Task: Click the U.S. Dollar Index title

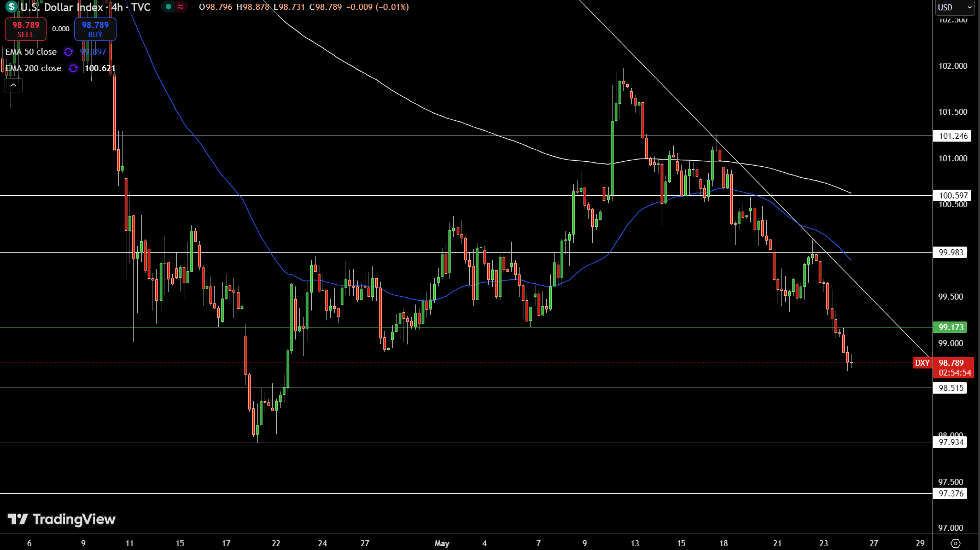Action: (62, 7)
